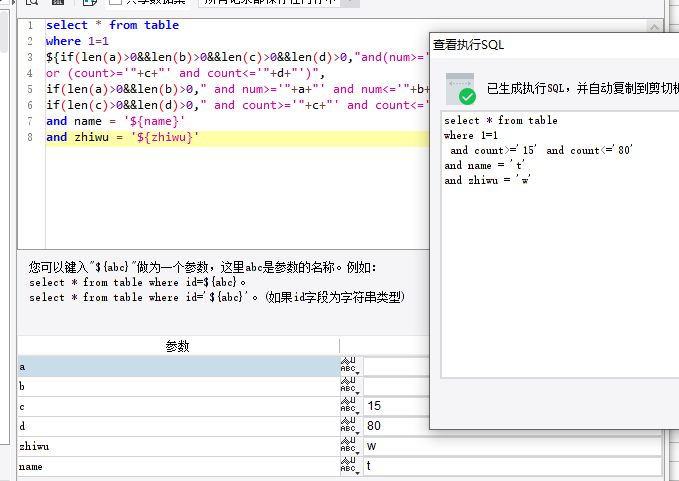Viewport: 679px width, 481px height.
Task: Select parameter row zhiwu
Action: (179, 446)
